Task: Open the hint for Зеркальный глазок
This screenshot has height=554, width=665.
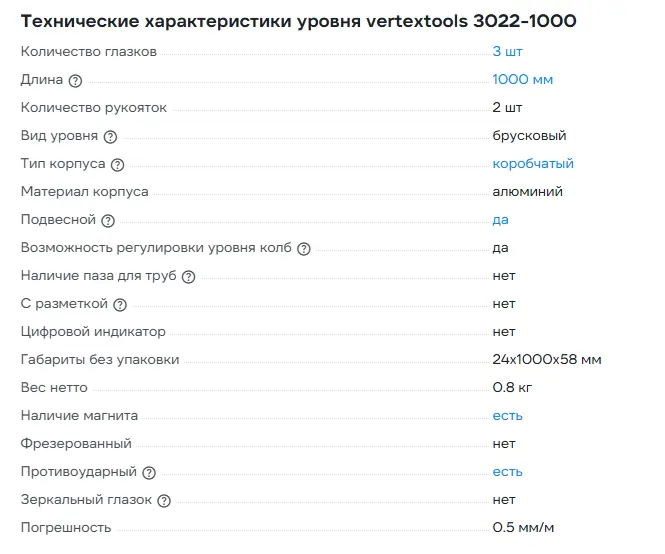Action: pos(164,500)
